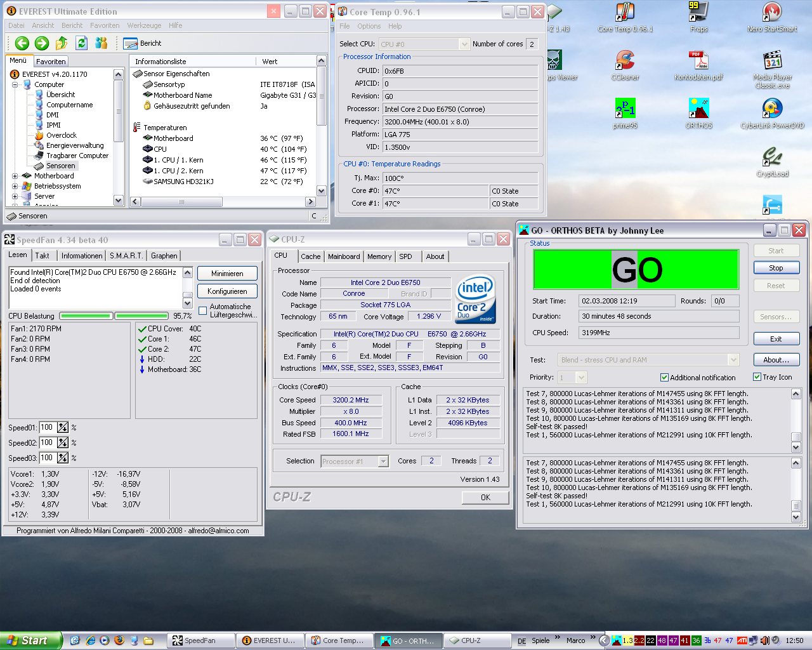
Task: Select Overclock in the EVEREST tree
Action: (x=62, y=135)
